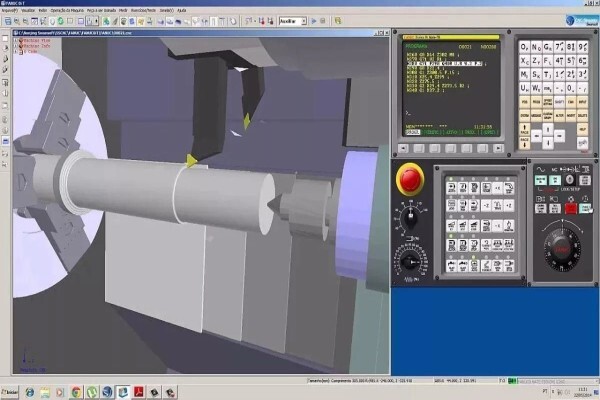600x400 pixels.
Task: Open uTorrent from the taskbar
Action: (92, 392)
